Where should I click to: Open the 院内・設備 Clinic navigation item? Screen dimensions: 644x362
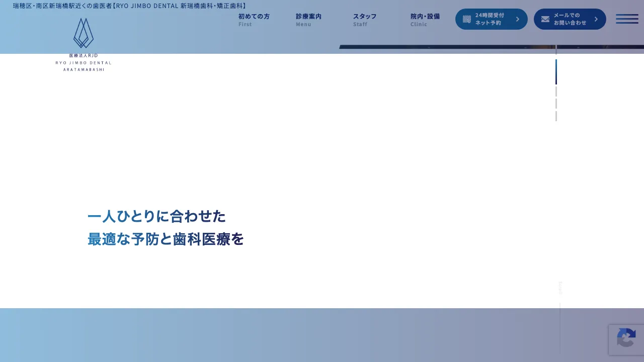pyautogui.click(x=425, y=20)
